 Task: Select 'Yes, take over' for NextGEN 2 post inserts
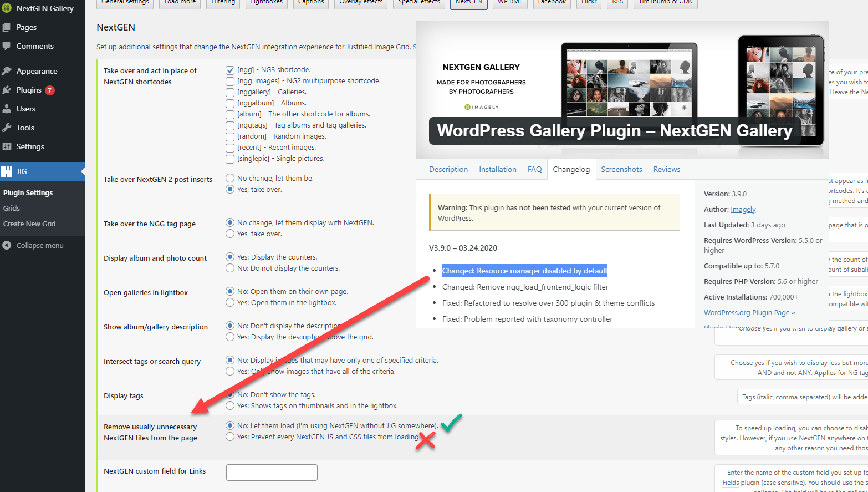(x=230, y=189)
